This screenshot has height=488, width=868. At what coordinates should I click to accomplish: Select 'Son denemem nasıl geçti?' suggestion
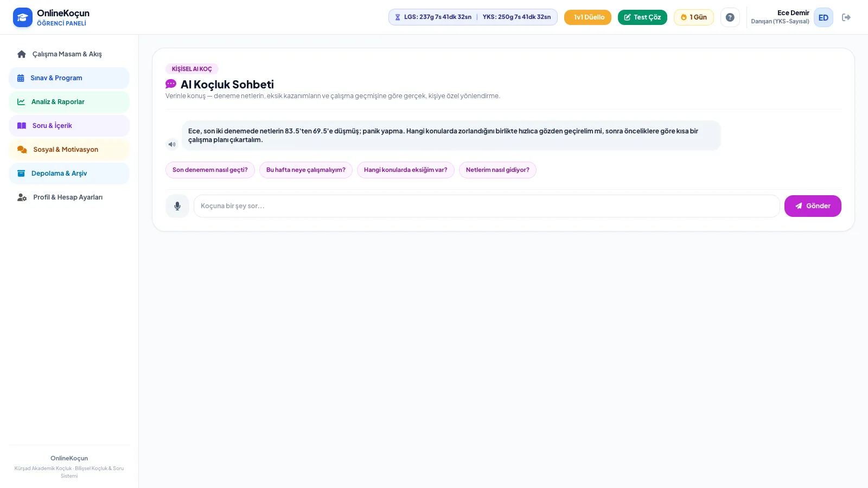[x=210, y=170]
